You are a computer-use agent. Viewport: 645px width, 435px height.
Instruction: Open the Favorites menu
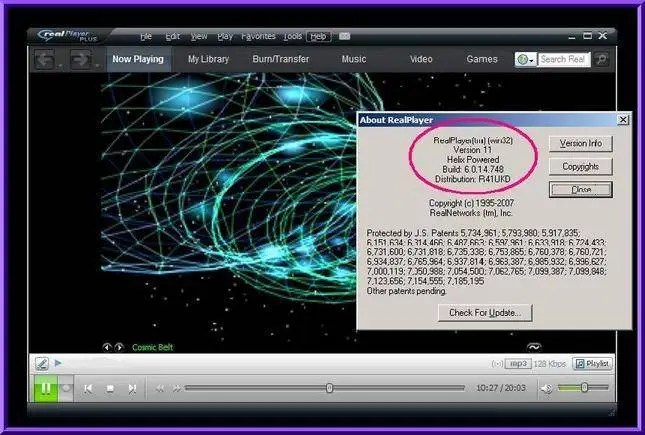pos(258,37)
